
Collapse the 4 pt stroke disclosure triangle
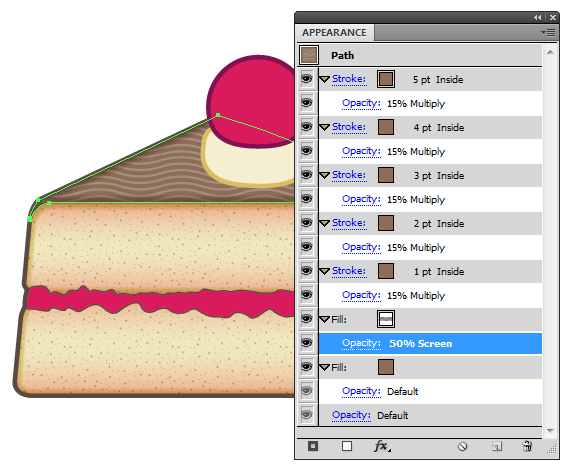click(x=325, y=127)
